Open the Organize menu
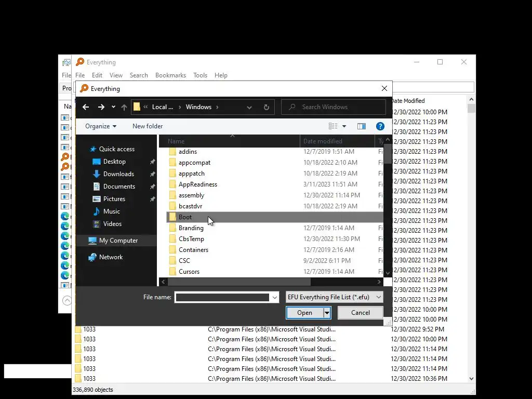This screenshot has width=532, height=399. pyautogui.click(x=101, y=126)
